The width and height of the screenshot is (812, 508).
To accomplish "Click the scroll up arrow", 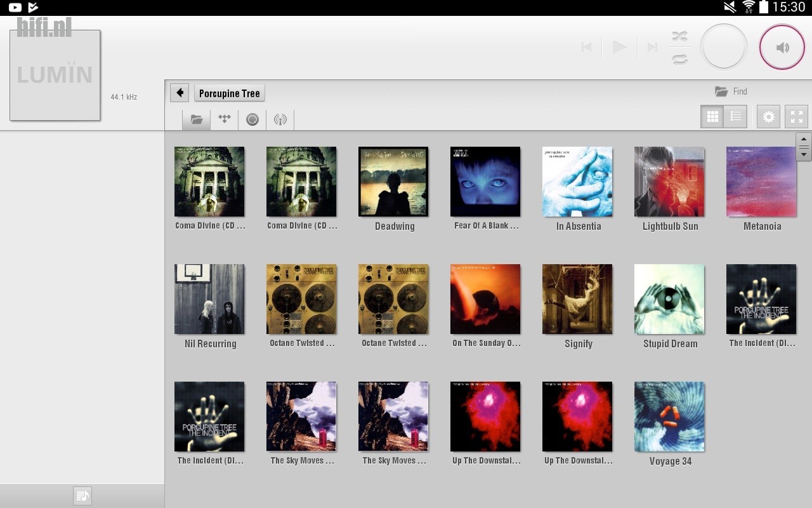I will tap(804, 140).
